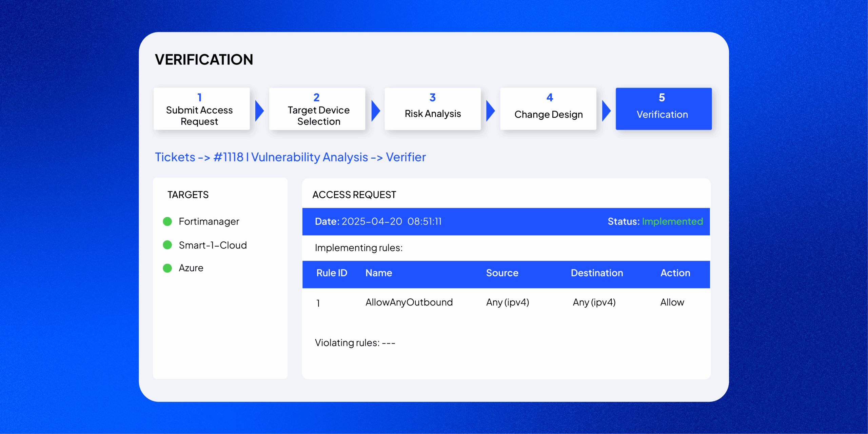
Task: Click arrow between Submit Access Request and Target Device
Action: click(x=259, y=111)
